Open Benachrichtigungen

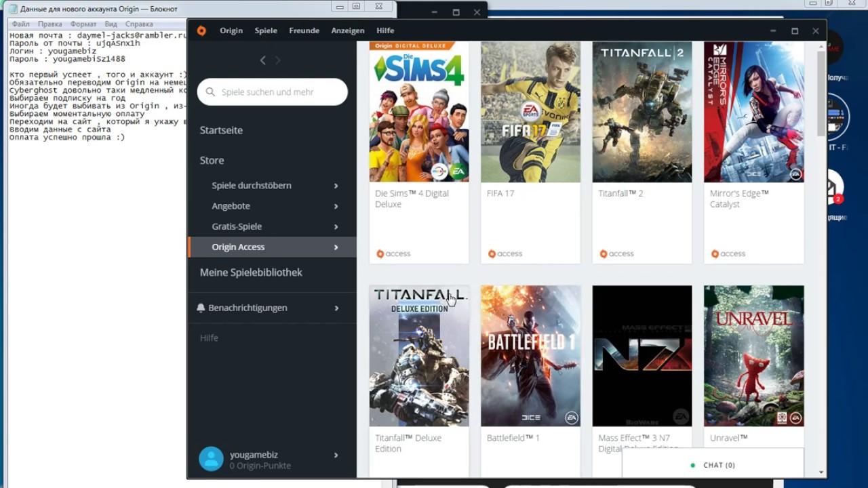248,308
